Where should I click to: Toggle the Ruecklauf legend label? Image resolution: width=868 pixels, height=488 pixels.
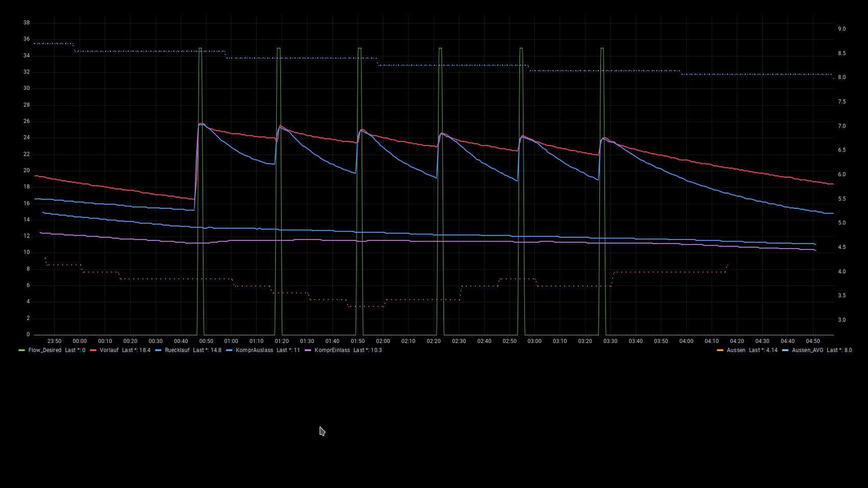click(177, 350)
